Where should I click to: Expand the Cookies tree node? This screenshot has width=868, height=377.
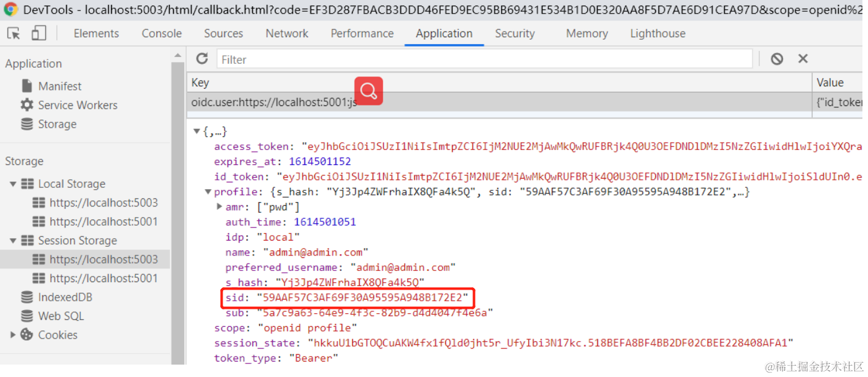(x=13, y=335)
